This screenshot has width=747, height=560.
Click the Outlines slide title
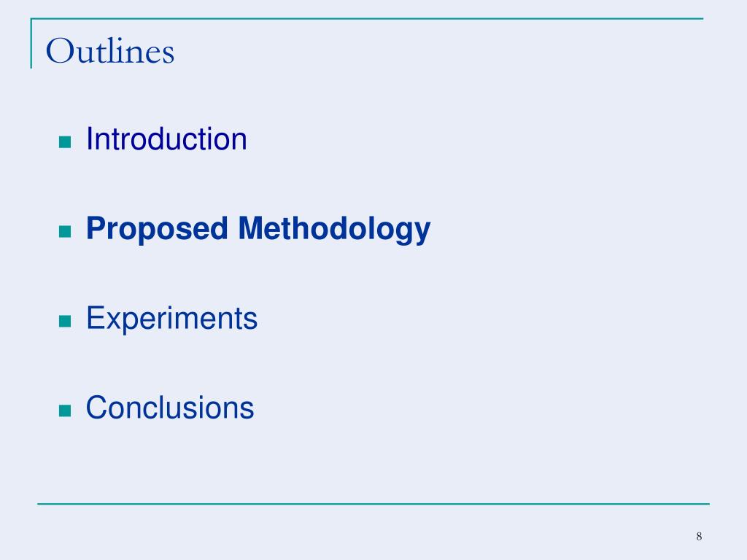(110, 51)
